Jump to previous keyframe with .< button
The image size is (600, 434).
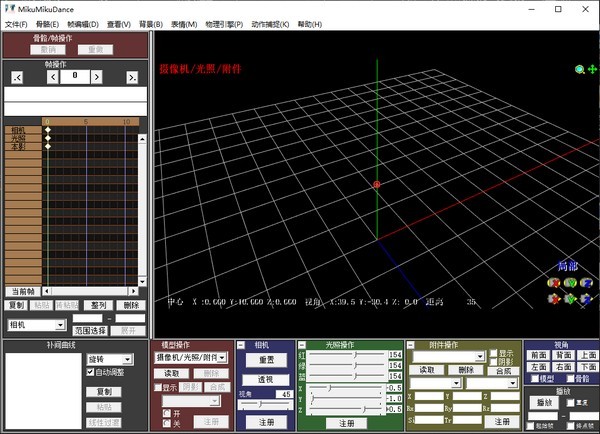(17, 77)
